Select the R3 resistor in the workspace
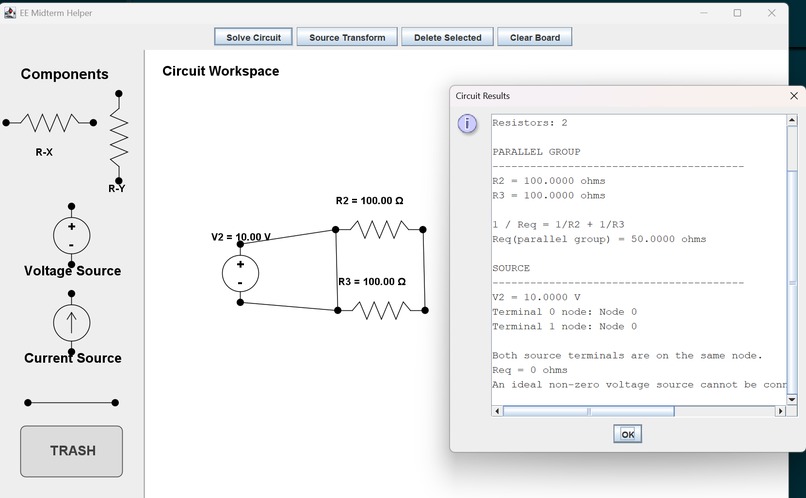Image resolution: width=806 pixels, height=498 pixels. [x=381, y=310]
